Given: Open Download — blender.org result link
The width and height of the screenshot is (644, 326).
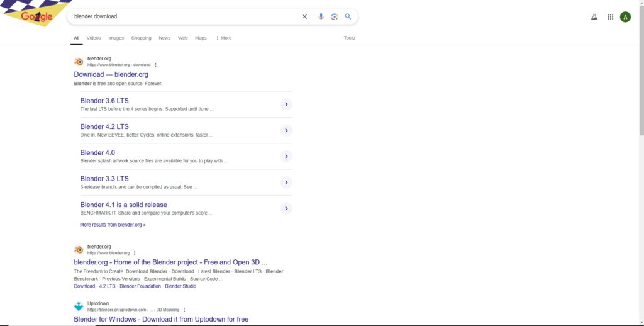Looking at the screenshot, I should click(x=111, y=74).
